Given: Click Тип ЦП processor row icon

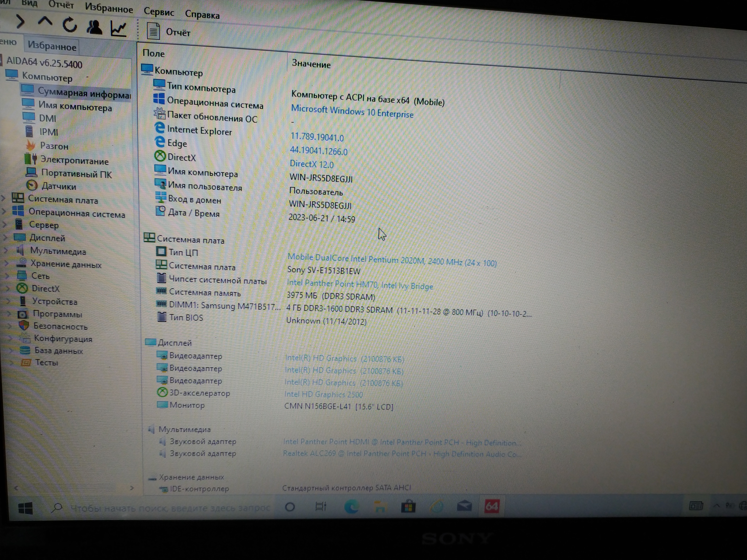Looking at the screenshot, I should click(161, 251).
